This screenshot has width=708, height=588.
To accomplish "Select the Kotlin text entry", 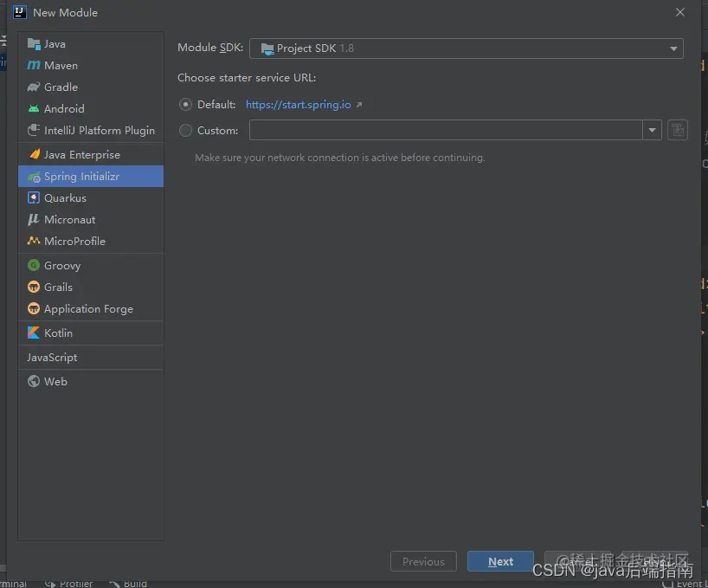I will click(x=58, y=333).
